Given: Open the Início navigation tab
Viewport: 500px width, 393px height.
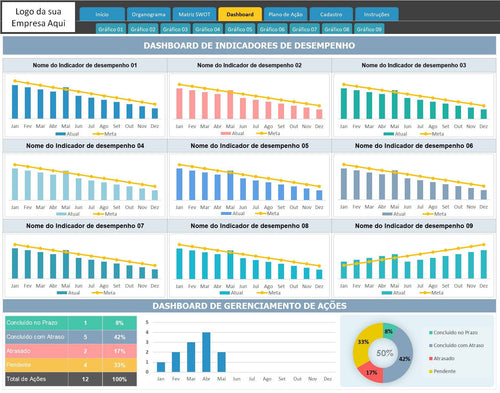Looking at the screenshot, I should 102,14.
